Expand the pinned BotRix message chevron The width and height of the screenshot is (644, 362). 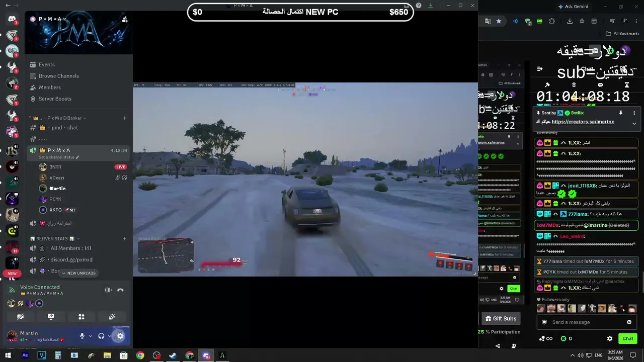[634, 123]
